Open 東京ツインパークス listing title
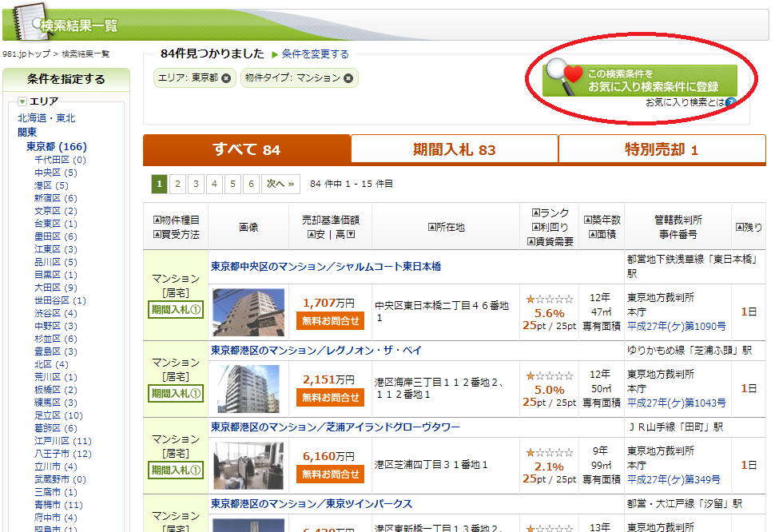Viewport: 775px width, 532px height. (x=312, y=503)
